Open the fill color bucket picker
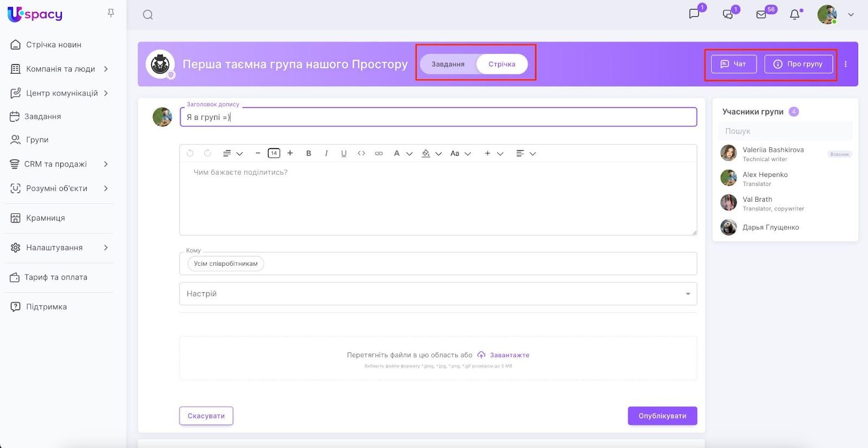 (432, 153)
